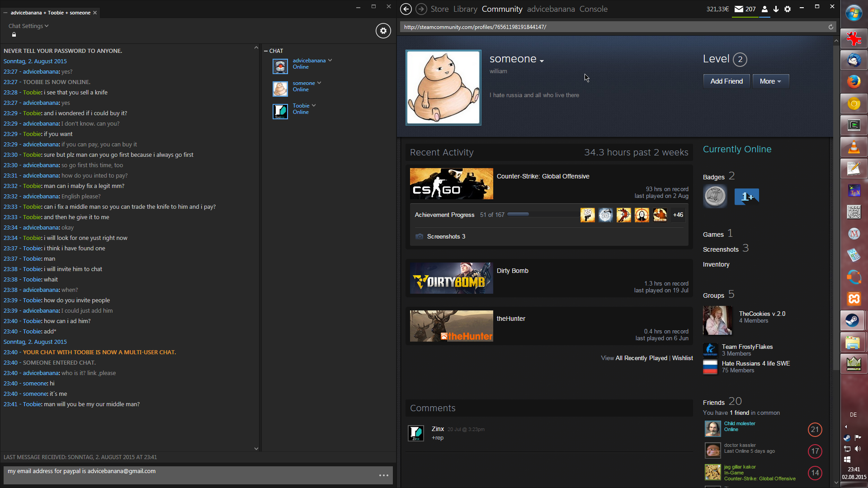Click the browser forward arrow button
Screen dimensions: 868x488
[421, 9]
